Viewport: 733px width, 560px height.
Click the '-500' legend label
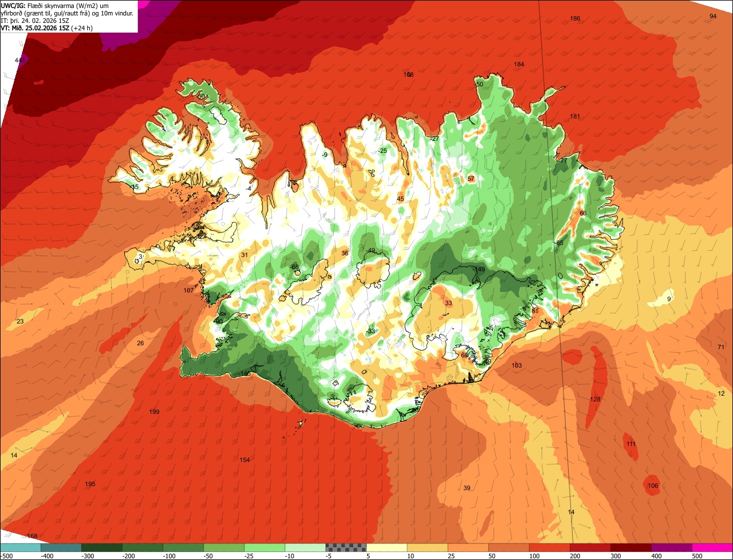coord(7,555)
